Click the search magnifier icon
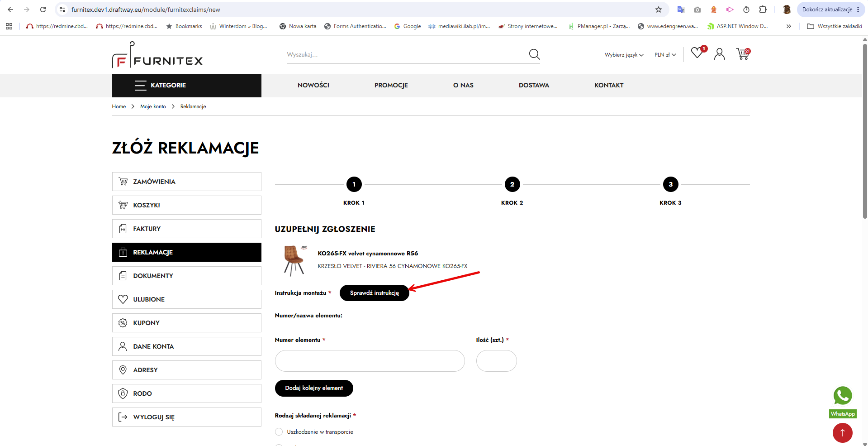The width and height of the screenshot is (868, 446). [x=534, y=54]
